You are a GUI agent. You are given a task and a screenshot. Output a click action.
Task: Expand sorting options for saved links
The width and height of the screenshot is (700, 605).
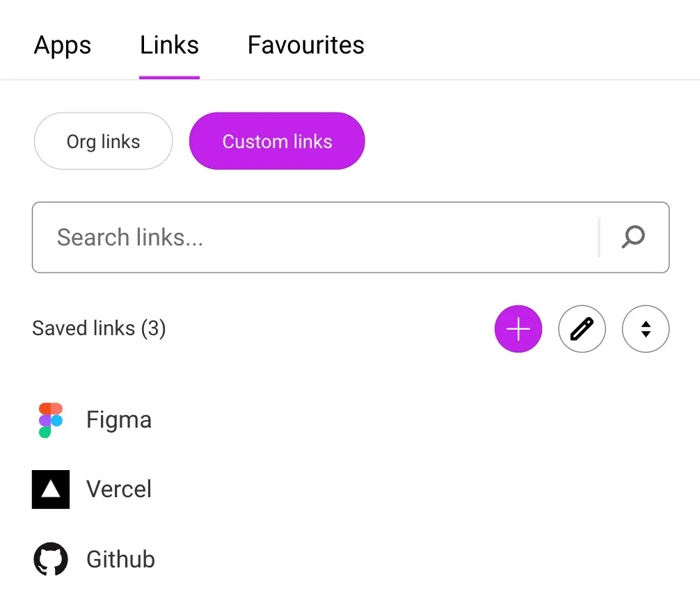646,328
